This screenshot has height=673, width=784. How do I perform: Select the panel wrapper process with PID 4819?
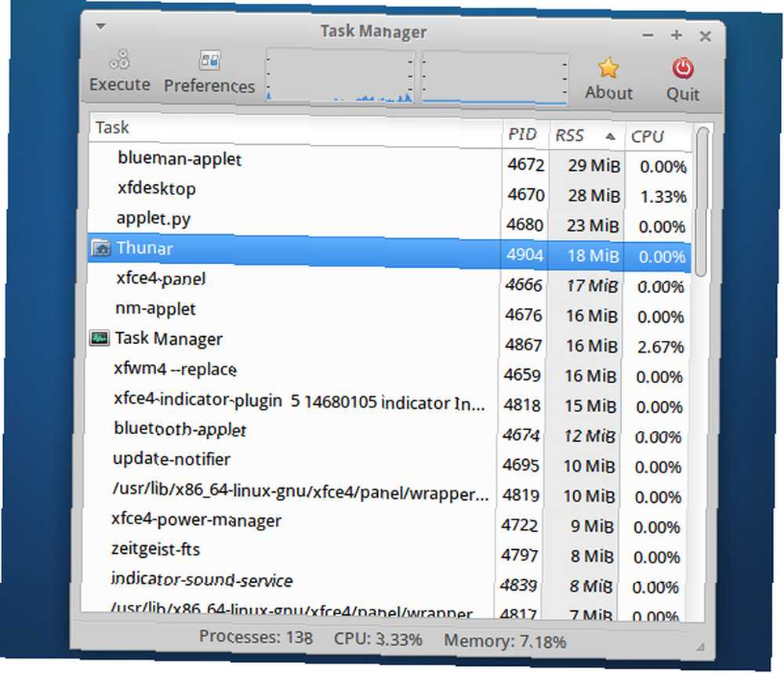click(300, 492)
